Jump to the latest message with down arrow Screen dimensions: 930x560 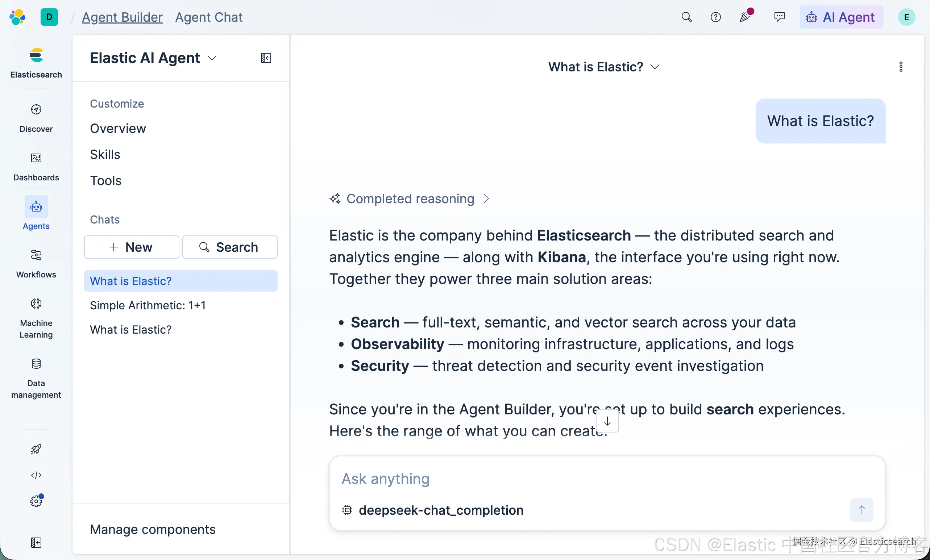pyautogui.click(x=607, y=421)
